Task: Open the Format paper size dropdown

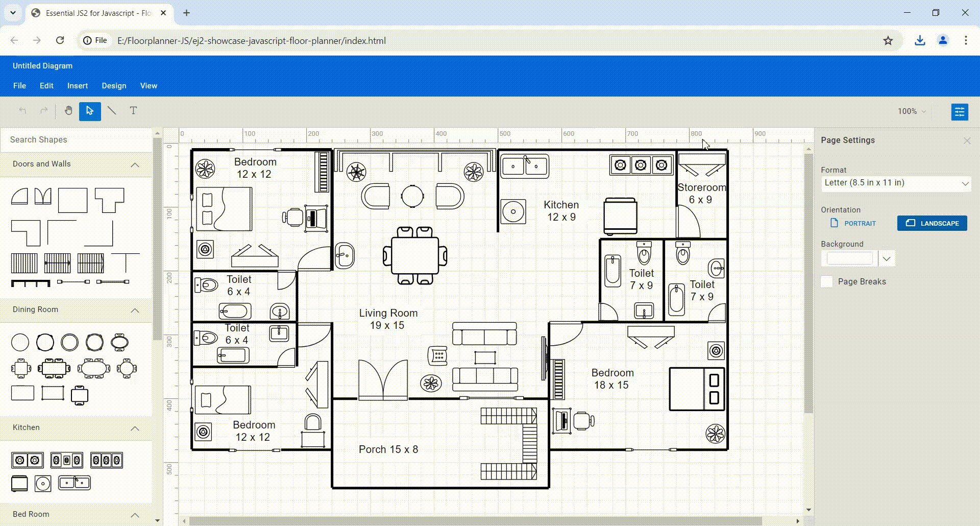Action: click(896, 183)
